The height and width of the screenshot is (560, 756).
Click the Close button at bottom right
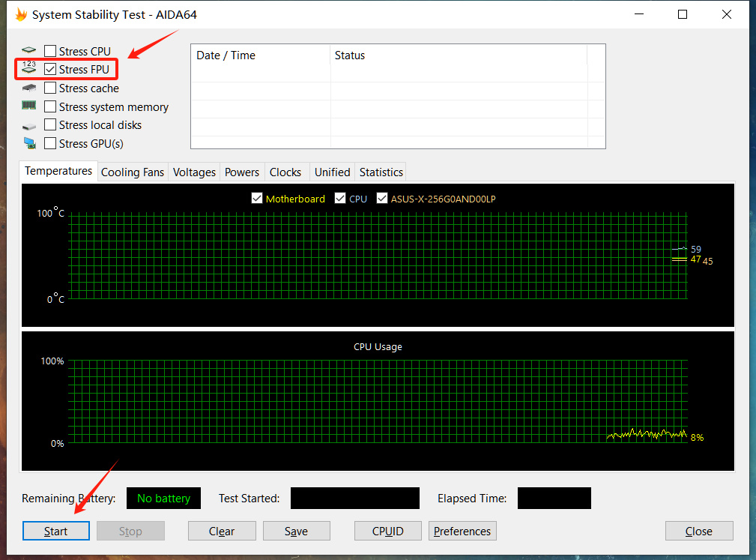pos(699,531)
